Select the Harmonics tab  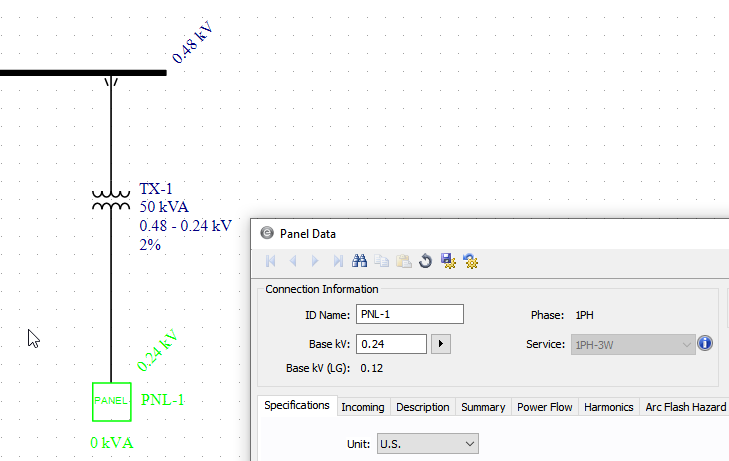[x=608, y=407]
